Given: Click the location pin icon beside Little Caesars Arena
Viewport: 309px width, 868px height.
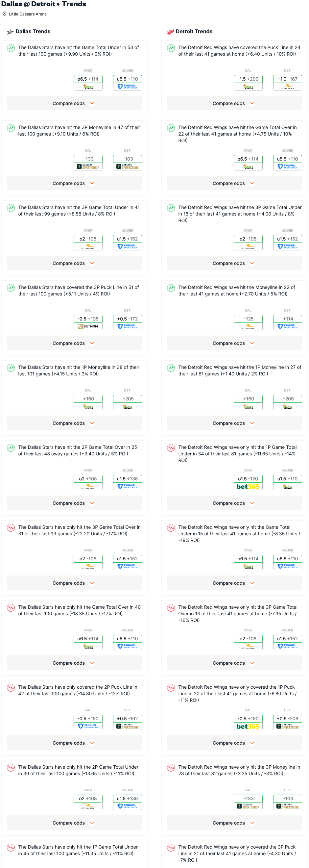Looking at the screenshot, I should click(x=5, y=14).
